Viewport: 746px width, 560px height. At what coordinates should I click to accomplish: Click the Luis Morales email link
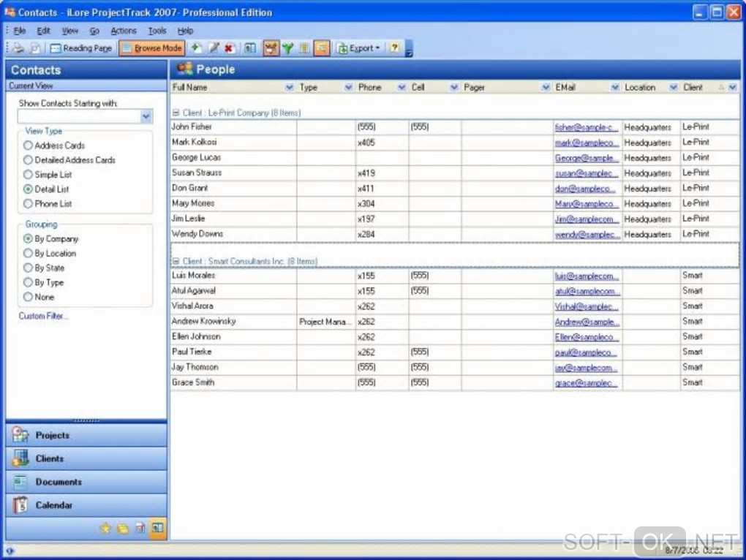tap(587, 276)
